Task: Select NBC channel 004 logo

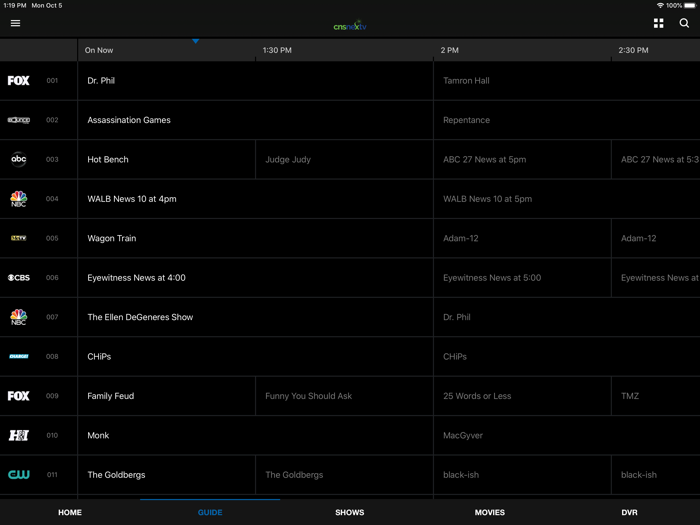Action: [x=19, y=199]
